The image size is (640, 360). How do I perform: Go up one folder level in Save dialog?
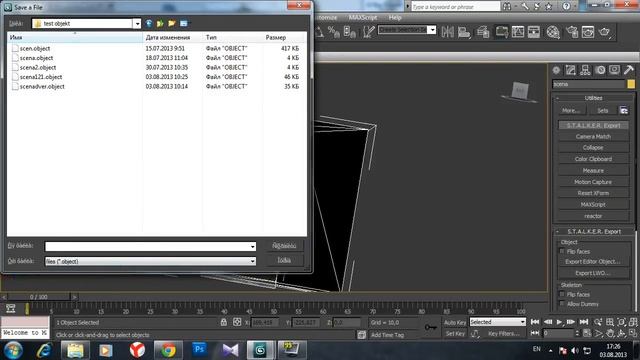pyautogui.click(x=160, y=24)
